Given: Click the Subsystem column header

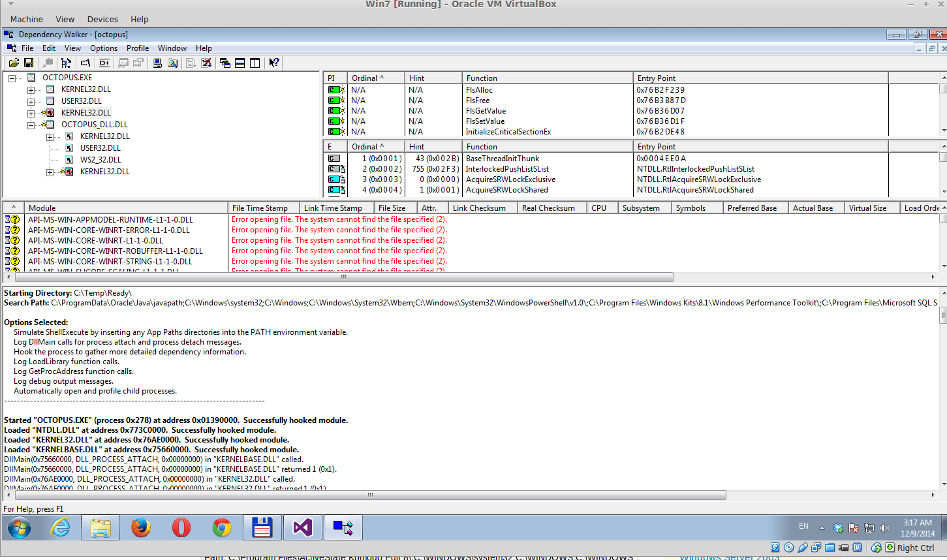Looking at the screenshot, I should point(644,208).
